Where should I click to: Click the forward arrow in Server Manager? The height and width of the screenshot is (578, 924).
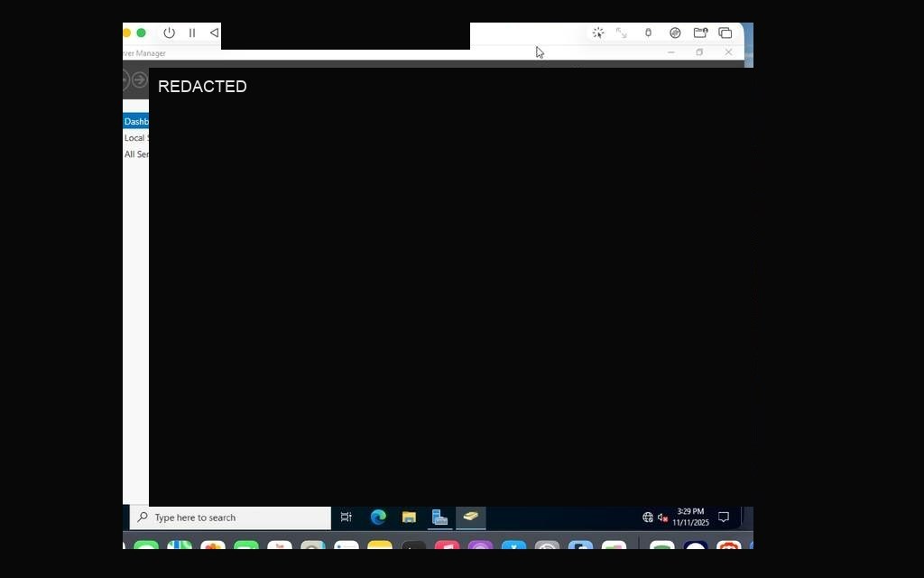(140, 79)
